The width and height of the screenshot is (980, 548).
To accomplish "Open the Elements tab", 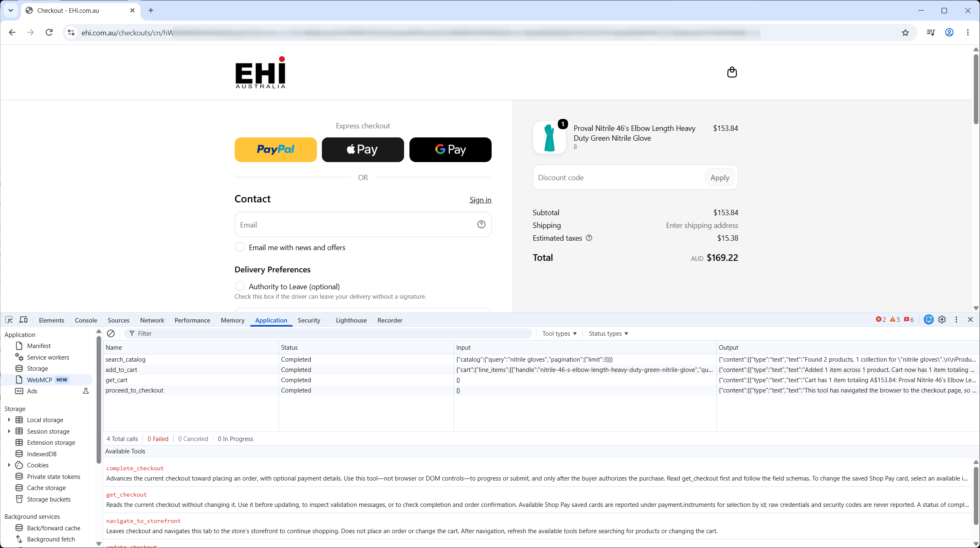I will click(x=51, y=320).
